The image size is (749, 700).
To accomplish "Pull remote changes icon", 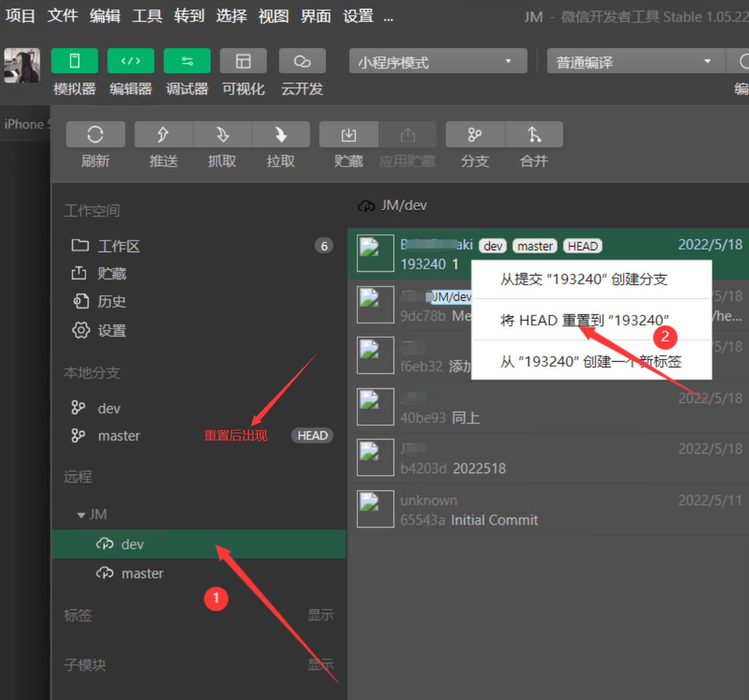I will (281, 135).
